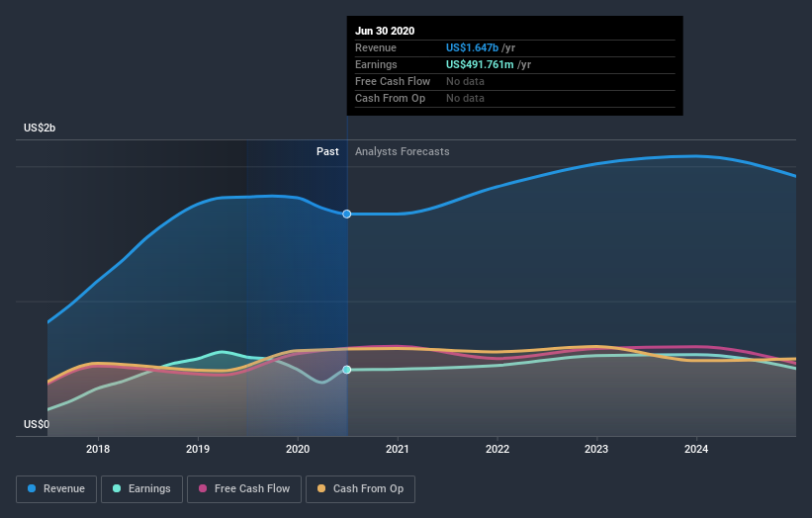Click the 2020 x-axis label

[298, 449]
